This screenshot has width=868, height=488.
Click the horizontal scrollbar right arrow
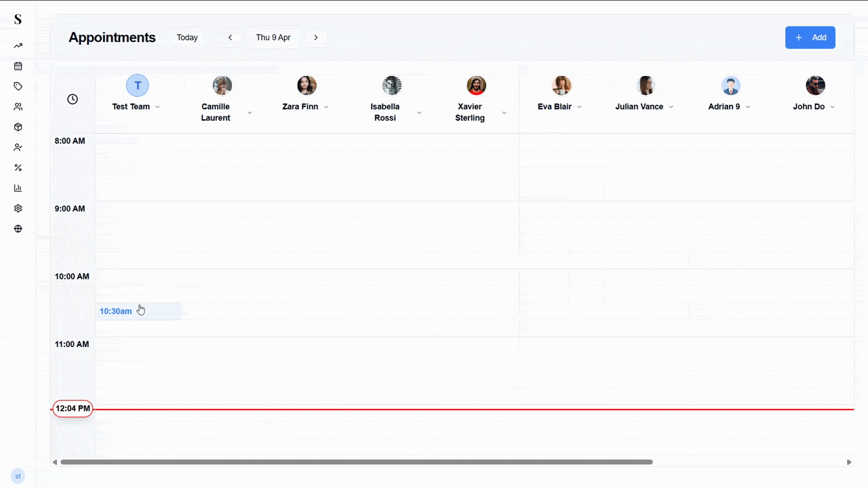(x=849, y=462)
